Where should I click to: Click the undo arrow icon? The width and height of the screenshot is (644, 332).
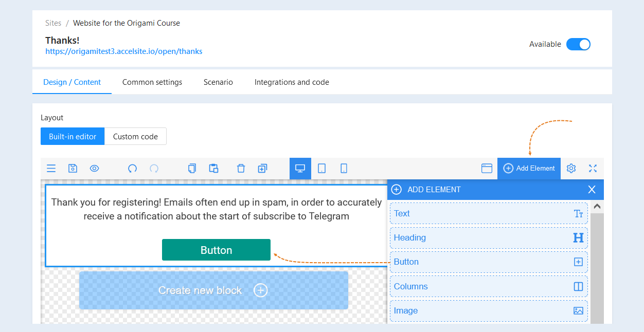tap(133, 169)
